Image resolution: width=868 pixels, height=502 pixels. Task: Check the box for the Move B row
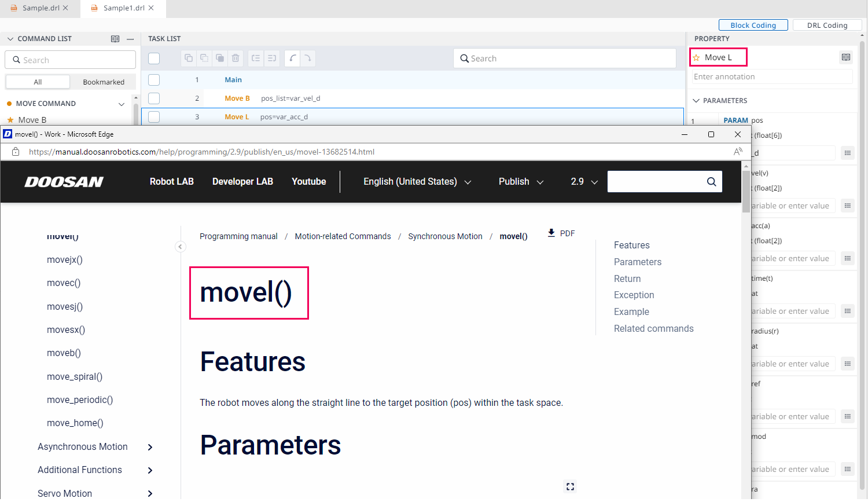point(154,98)
